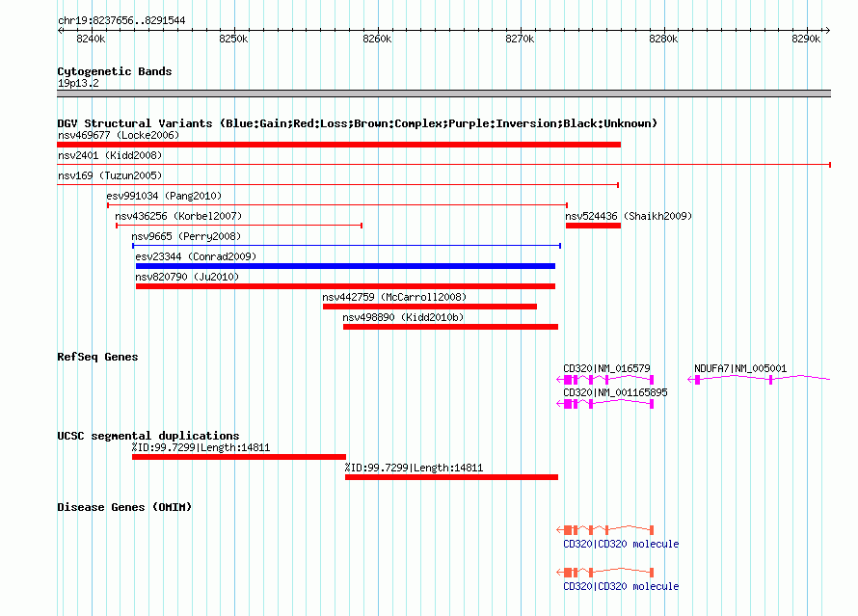This screenshot has width=858, height=616.
Task: Click the 'nsv9665 (Perry2008)' label text
Action: [186, 236]
